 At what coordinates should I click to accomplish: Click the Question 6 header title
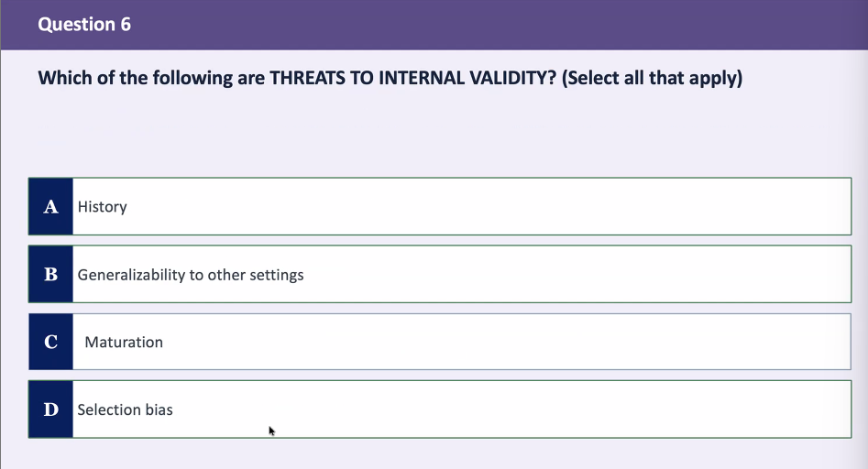84,25
